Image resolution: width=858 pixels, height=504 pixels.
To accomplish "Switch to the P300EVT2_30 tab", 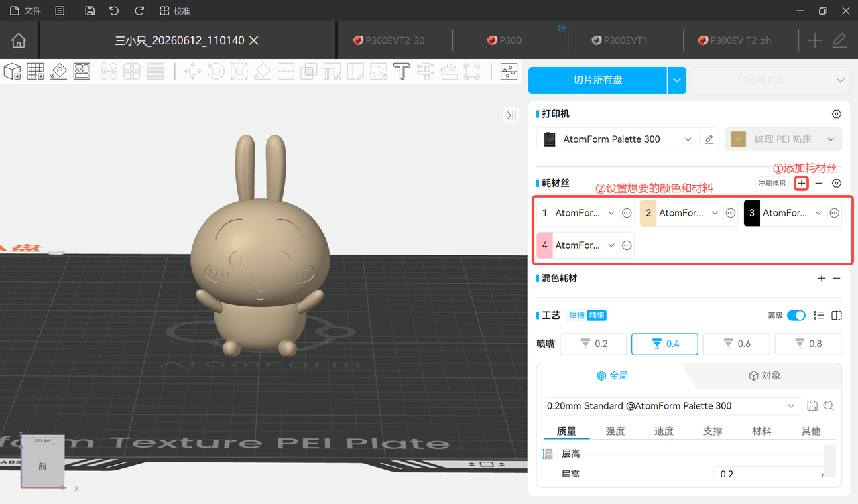I will click(x=389, y=40).
